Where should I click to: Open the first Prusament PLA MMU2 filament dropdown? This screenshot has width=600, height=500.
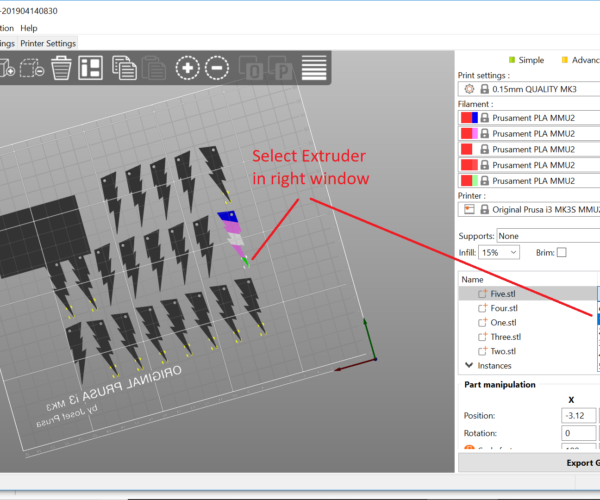click(529, 118)
